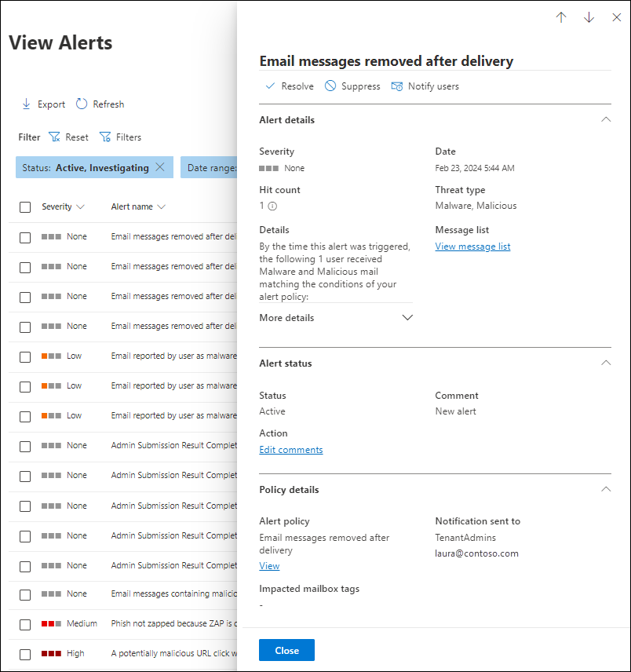This screenshot has width=631, height=672.
Task: Click the Refresh icon
Action: tap(82, 104)
